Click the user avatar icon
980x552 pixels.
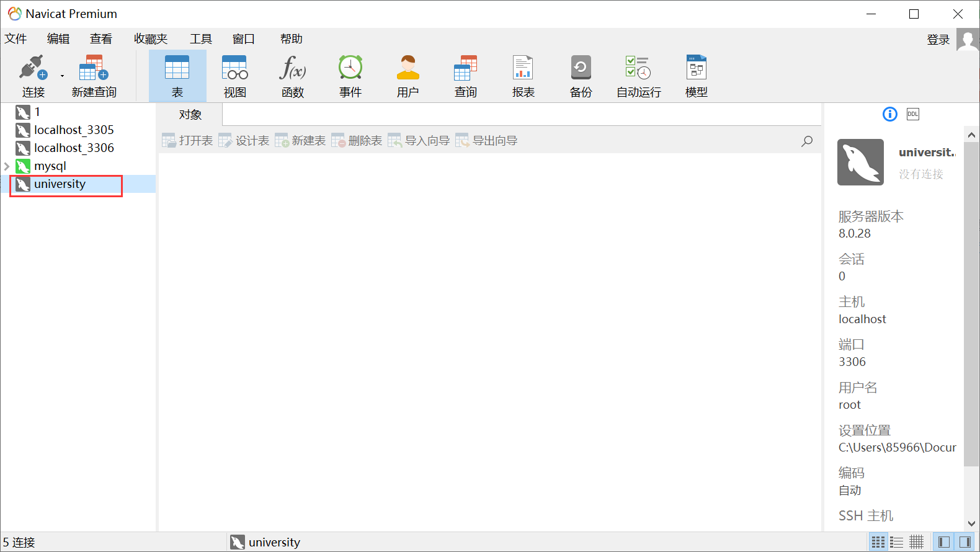pos(968,40)
